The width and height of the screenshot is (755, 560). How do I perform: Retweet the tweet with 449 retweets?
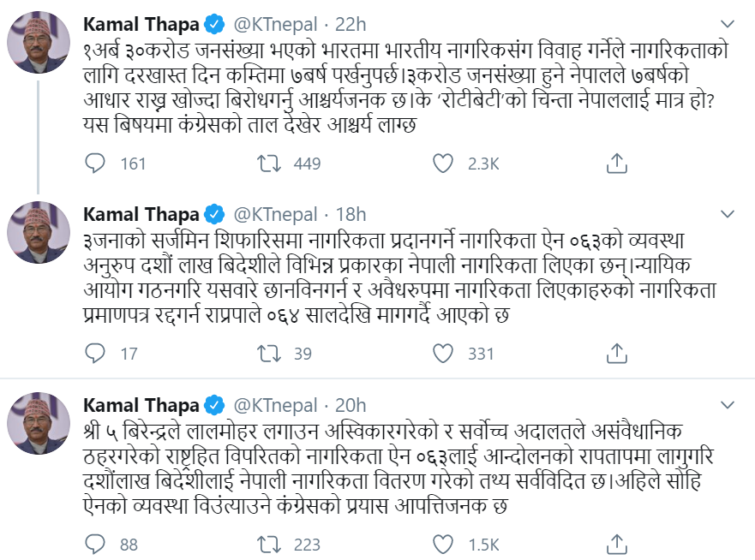[x=269, y=164]
